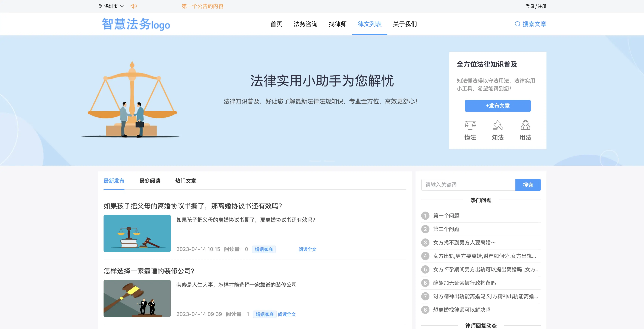
Task: Click the 用法 lawyer icon
Action: 525,125
